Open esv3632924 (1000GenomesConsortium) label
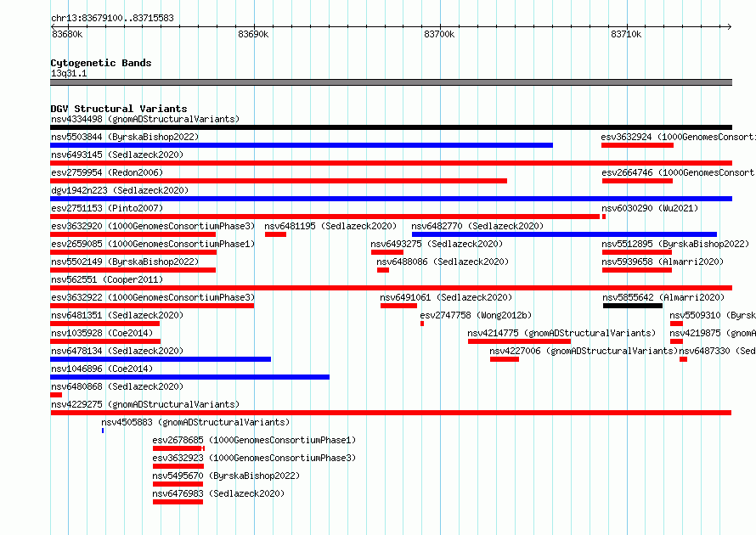This screenshot has height=535, width=756. 679,137
